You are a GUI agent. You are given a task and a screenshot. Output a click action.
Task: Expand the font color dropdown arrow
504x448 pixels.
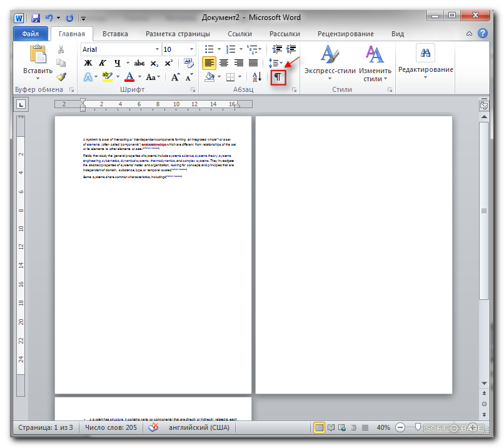point(139,77)
